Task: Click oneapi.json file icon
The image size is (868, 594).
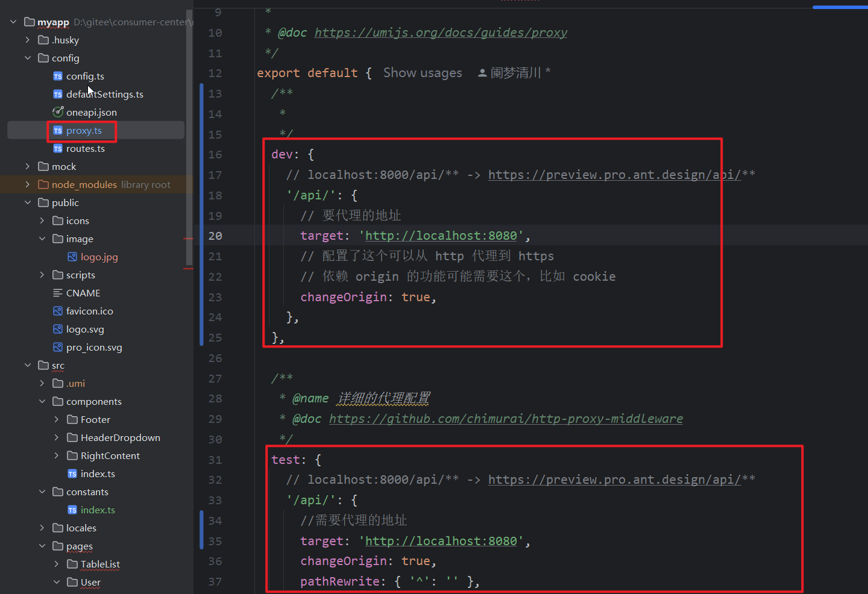Action: pos(58,112)
